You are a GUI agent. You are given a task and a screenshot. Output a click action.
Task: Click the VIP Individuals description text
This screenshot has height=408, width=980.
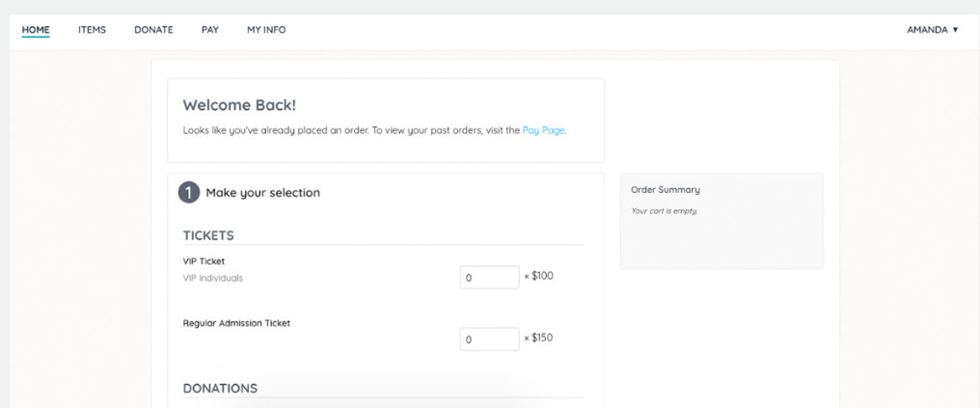(x=213, y=278)
